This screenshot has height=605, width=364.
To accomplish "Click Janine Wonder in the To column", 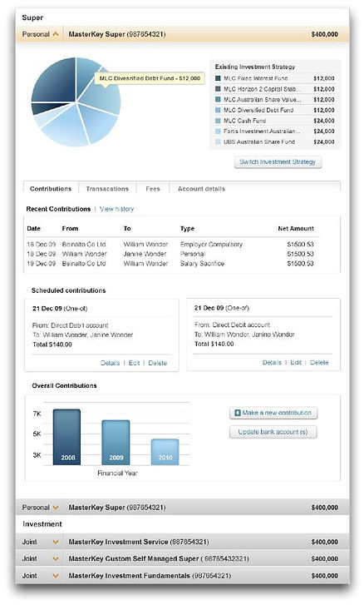I will [x=145, y=254].
